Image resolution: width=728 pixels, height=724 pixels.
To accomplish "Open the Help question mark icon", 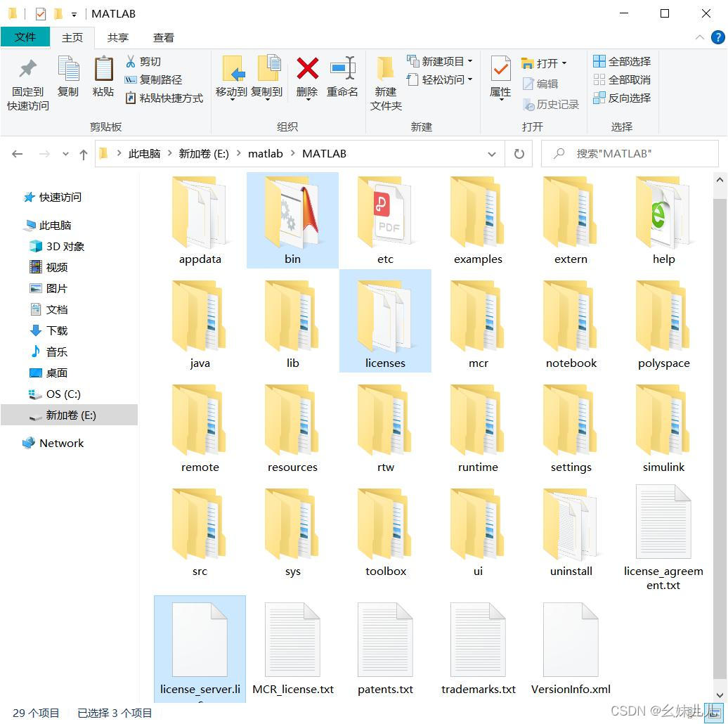I will pyautogui.click(x=717, y=37).
